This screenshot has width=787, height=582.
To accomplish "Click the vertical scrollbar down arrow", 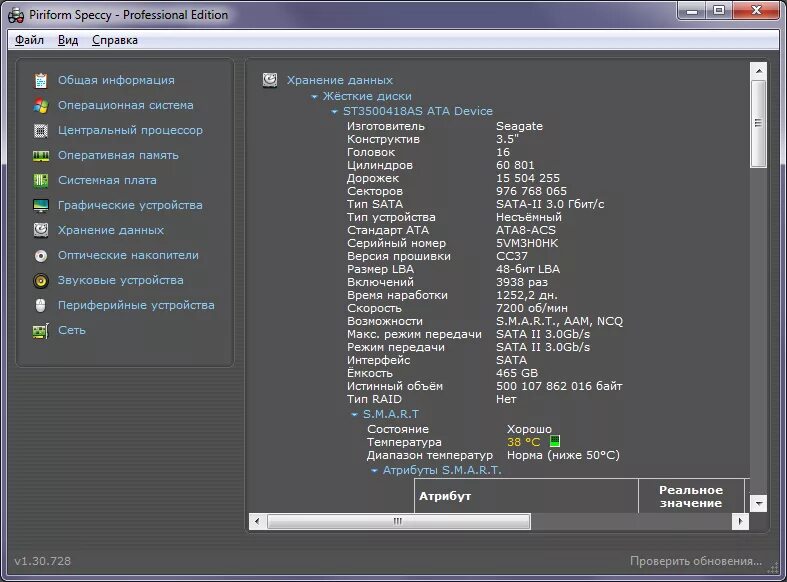I will 758,503.
